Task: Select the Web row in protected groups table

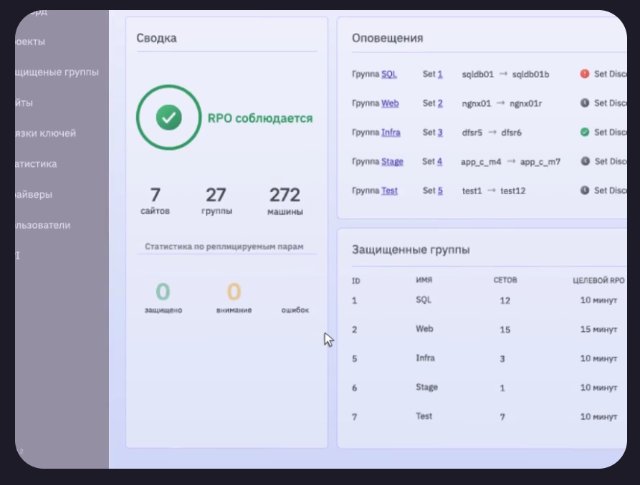Action: pyautogui.click(x=487, y=329)
